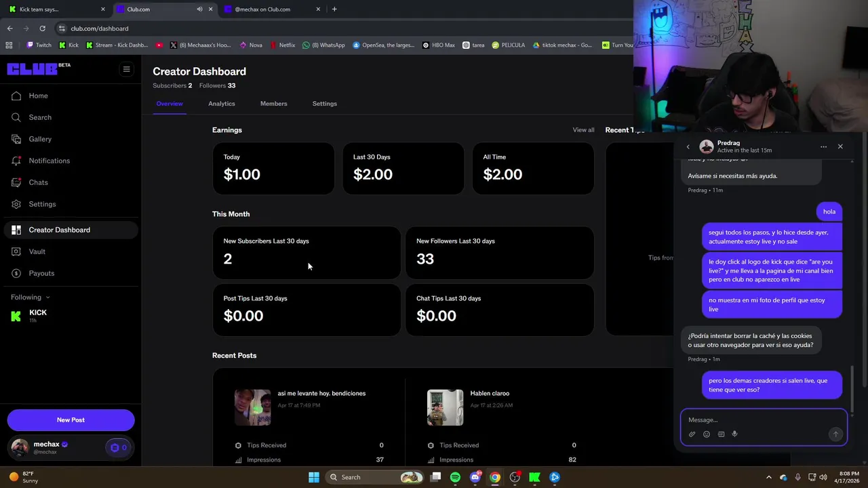This screenshot has width=868, height=488.
Task: Open the Home sidebar item
Action: click(x=71, y=96)
